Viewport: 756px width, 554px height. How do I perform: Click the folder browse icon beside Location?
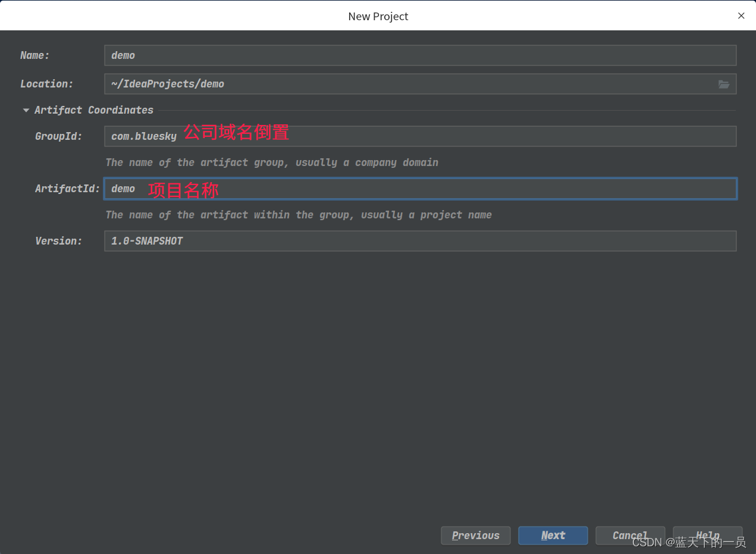(x=724, y=84)
